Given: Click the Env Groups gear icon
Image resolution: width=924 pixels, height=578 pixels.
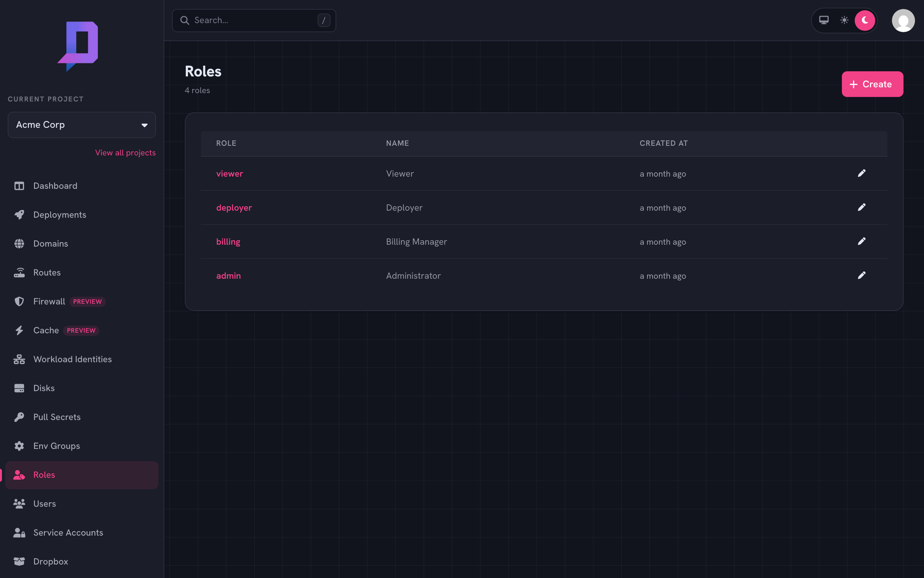Looking at the screenshot, I should click(x=19, y=446).
